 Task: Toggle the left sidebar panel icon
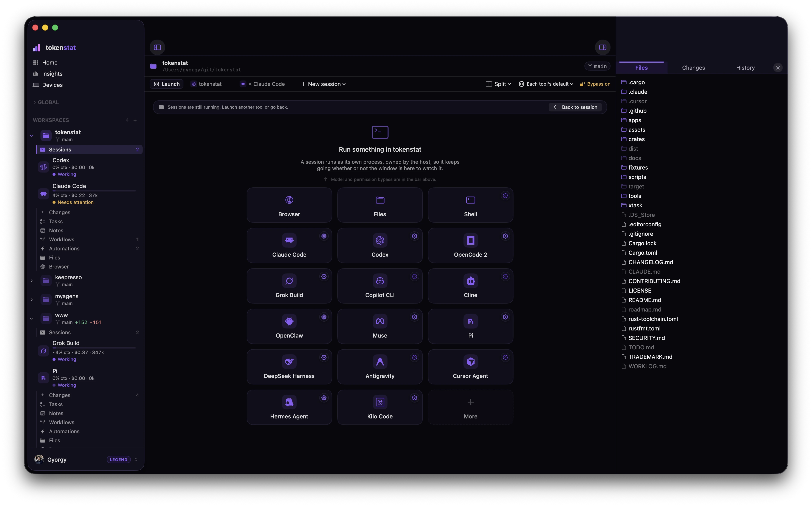click(x=157, y=47)
